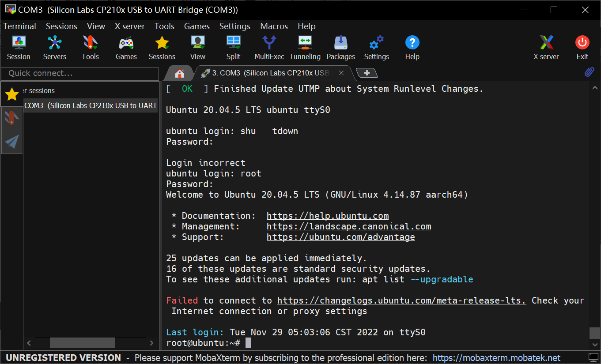
Task: Add a new tab with plus button
Action: point(367,73)
